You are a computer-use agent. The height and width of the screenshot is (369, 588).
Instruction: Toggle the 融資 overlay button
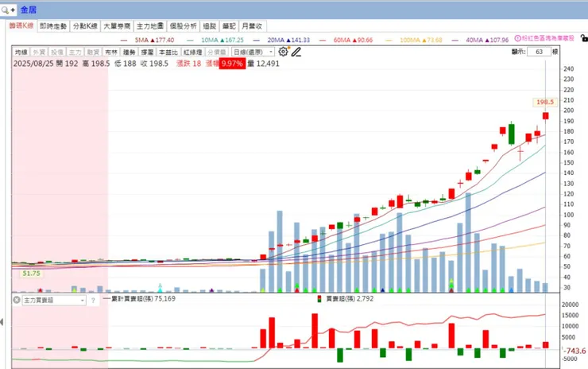[93, 52]
